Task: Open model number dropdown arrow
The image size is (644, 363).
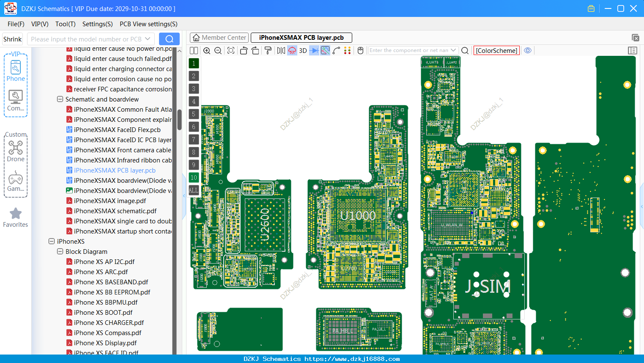Action: [148, 39]
